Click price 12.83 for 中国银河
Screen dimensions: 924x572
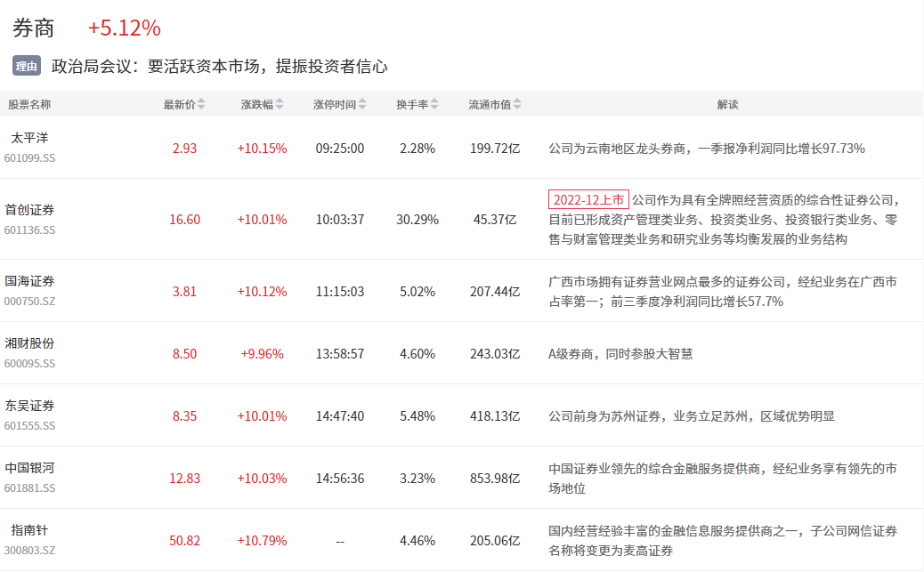[x=184, y=479]
